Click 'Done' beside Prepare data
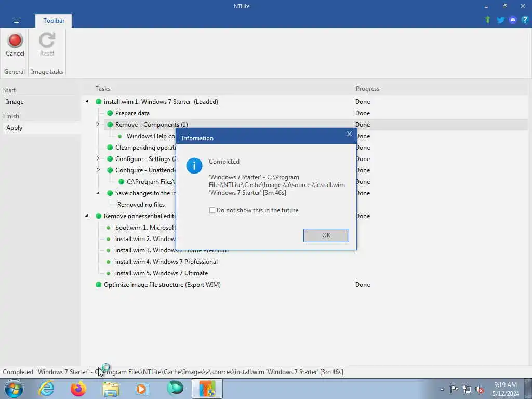 tap(362, 113)
